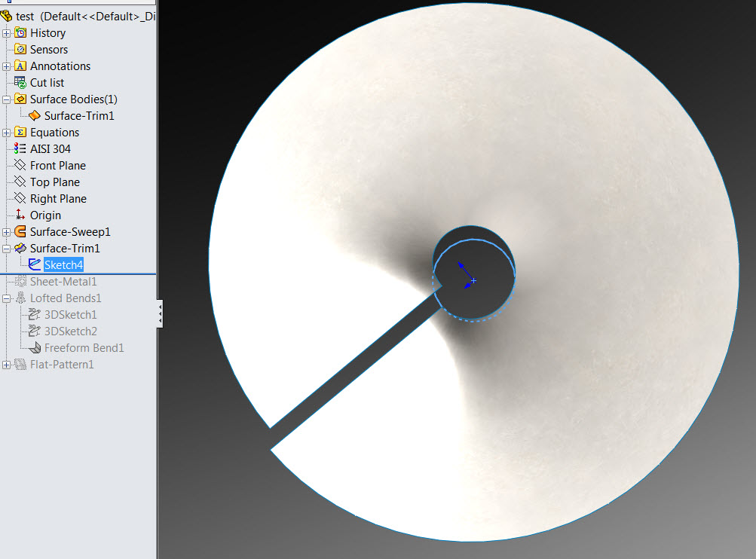The image size is (756, 559).
Task: Select Surface Bodies(1) label
Action: coord(74,99)
